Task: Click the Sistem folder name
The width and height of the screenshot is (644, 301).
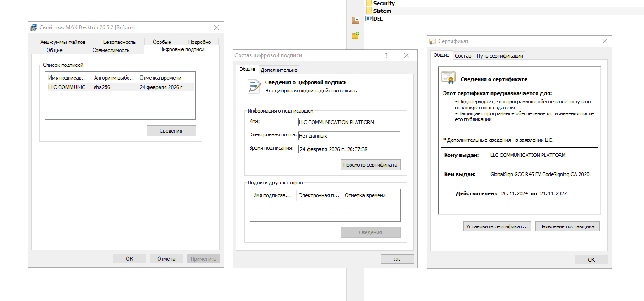Action: click(x=382, y=11)
